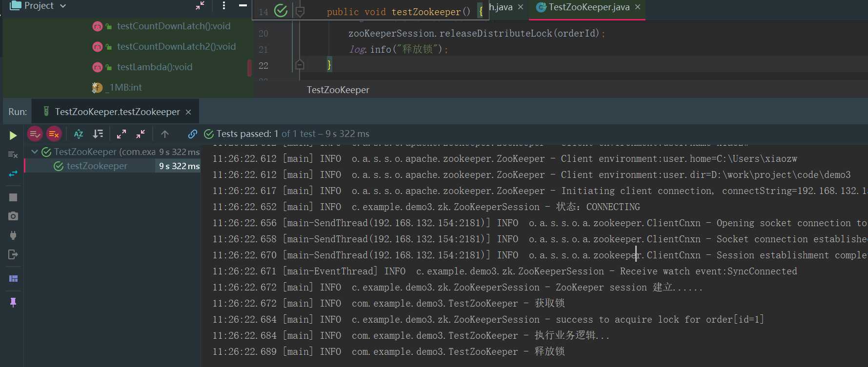Click the TestZooKeeper breadcrumb below the editor
Viewport: 868px width, 367px height.
[338, 90]
